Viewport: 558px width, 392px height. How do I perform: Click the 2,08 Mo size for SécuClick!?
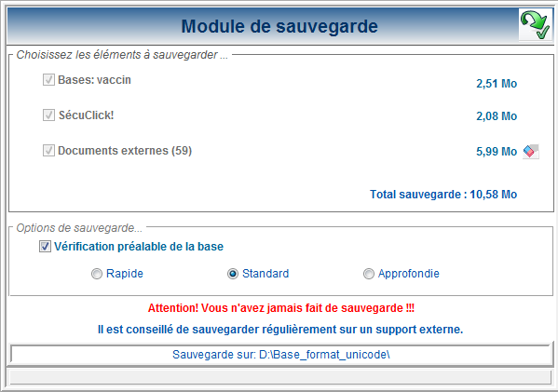click(497, 116)
